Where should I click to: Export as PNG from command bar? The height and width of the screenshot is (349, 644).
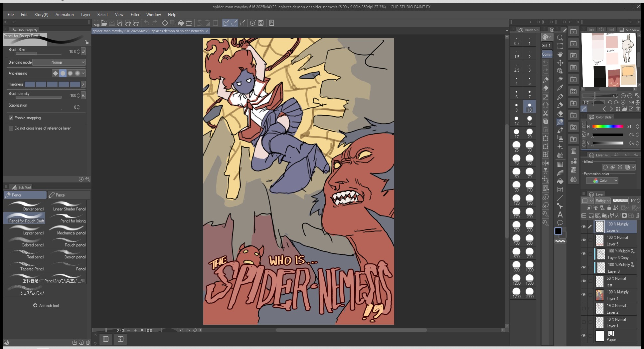[x=128, y=23]
